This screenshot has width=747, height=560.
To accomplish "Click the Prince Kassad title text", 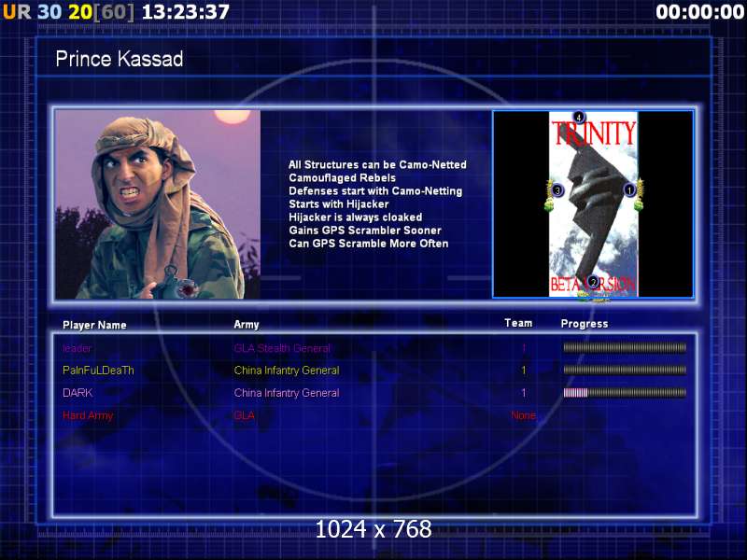I will coord(120,60).
